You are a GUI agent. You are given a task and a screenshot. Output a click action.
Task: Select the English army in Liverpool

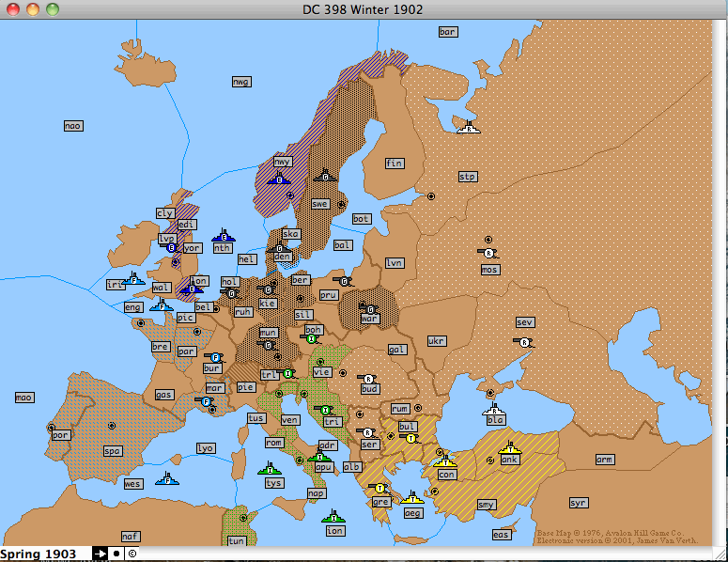click(170, 247)
